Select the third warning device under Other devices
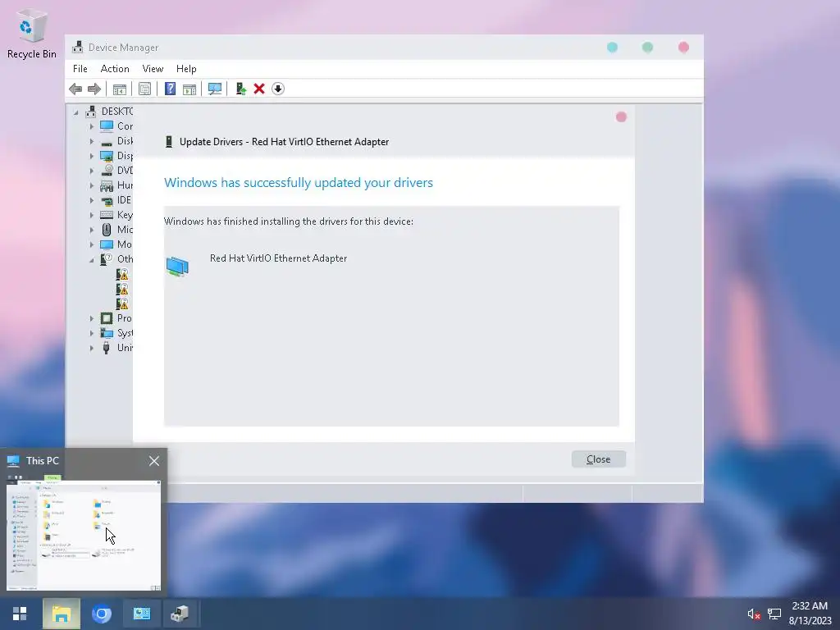The image size is (840, 630). [123, 304]
